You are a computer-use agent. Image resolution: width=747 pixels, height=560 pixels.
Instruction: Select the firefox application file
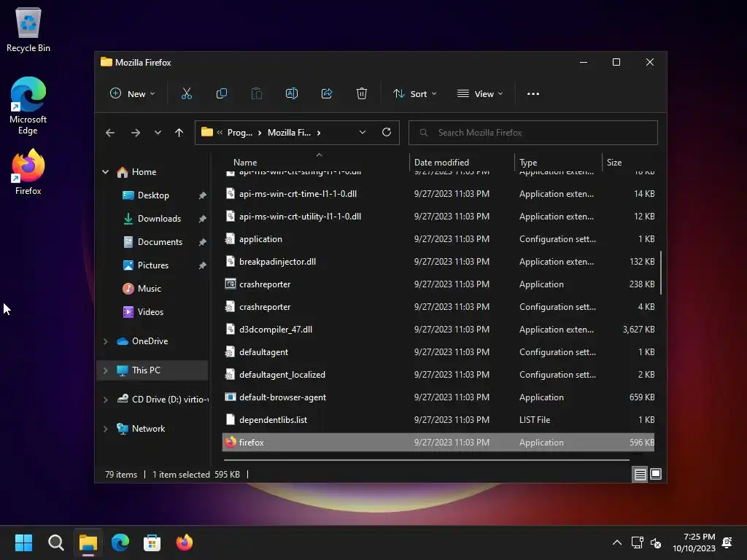438,443
